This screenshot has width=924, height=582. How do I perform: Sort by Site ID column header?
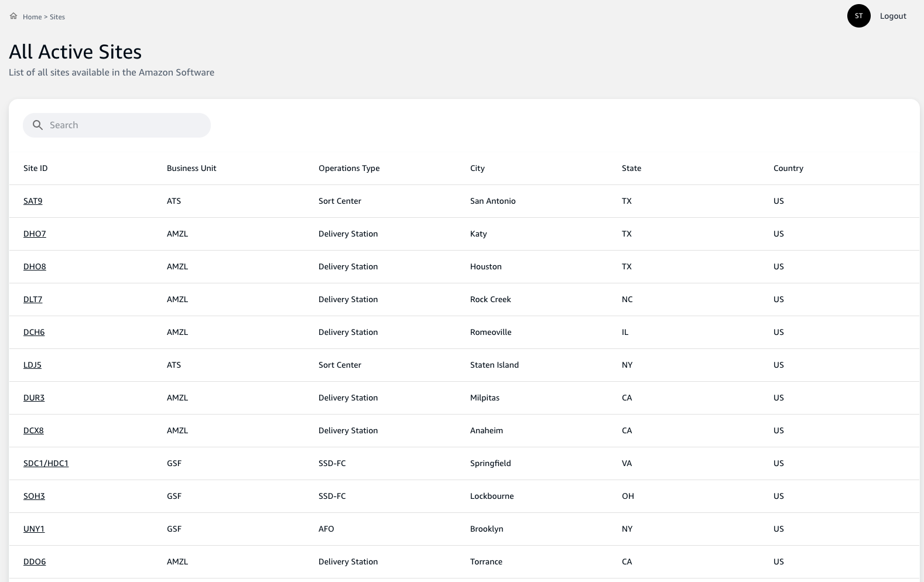tap(36, 168)
